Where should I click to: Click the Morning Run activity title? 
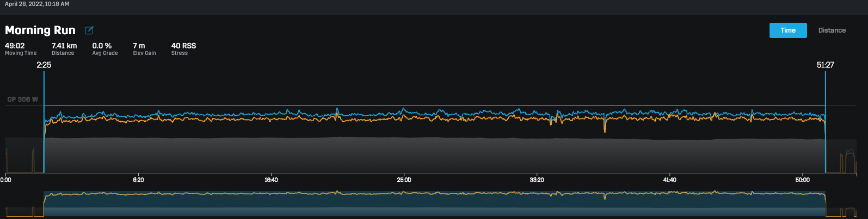pos(40,30)
